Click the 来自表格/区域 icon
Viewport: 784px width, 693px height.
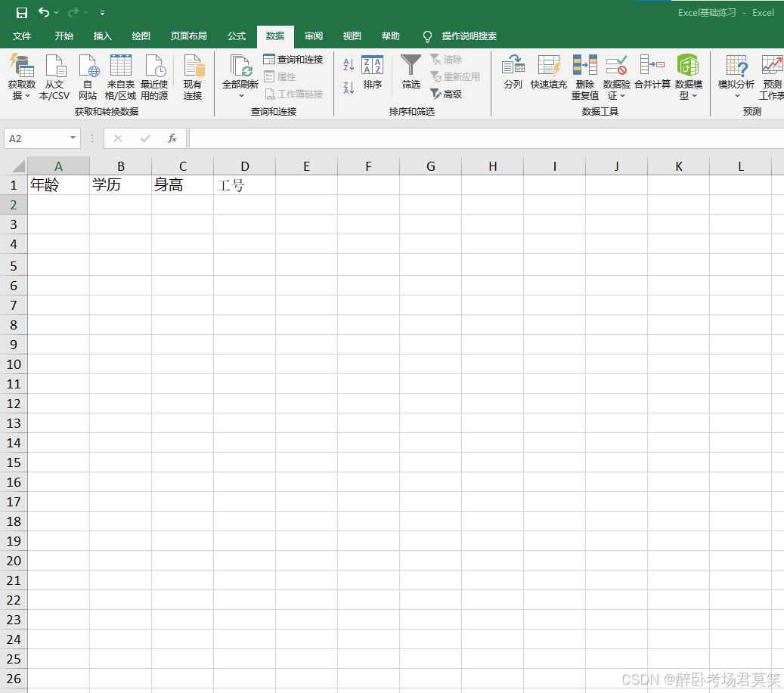pyautogui.click(x=120, y=77)
